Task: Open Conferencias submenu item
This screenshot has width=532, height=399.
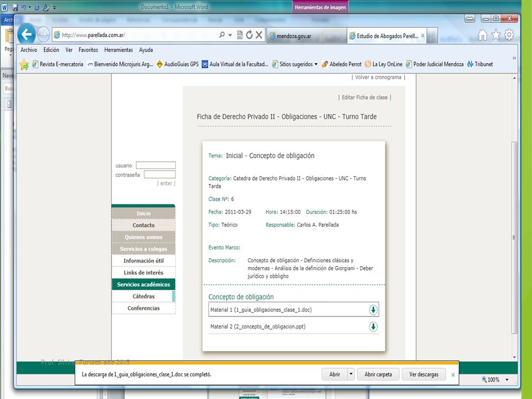Action: coord(144,308)
